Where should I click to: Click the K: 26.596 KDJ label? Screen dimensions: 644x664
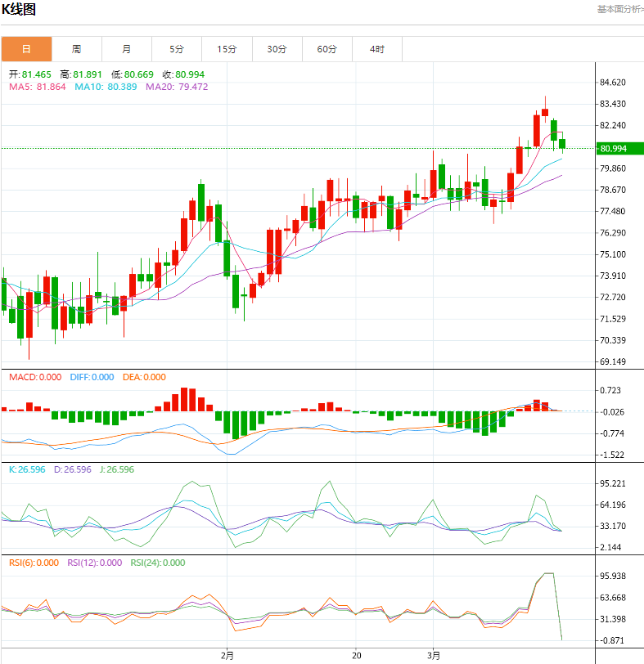[x=27, y=469]
